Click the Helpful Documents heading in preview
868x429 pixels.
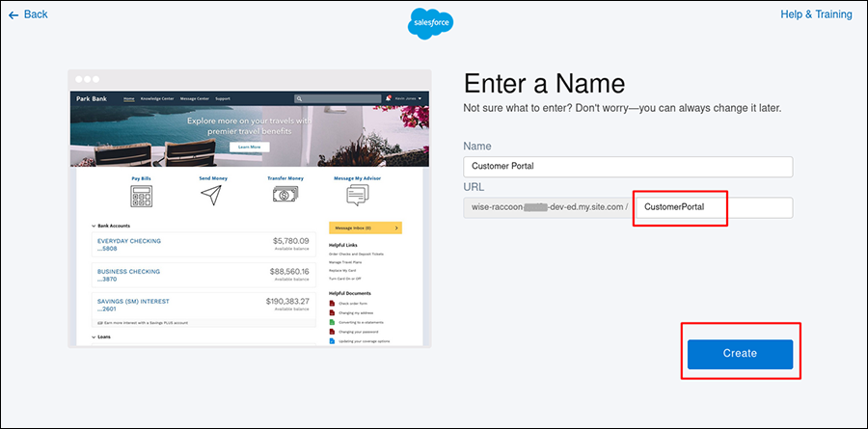pos(350,293)
